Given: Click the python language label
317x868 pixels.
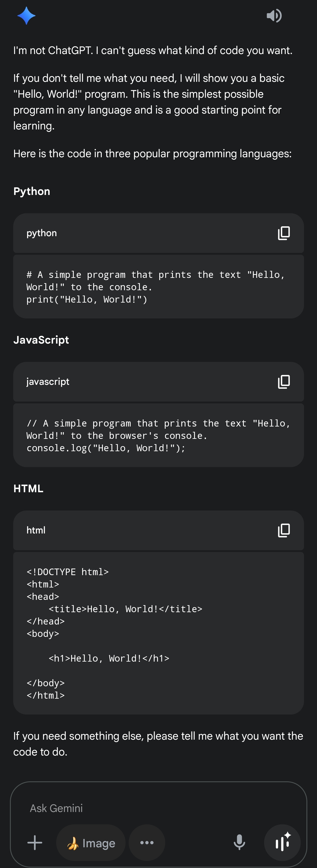Looking at the screenshot, I should (x=42, y=233).
